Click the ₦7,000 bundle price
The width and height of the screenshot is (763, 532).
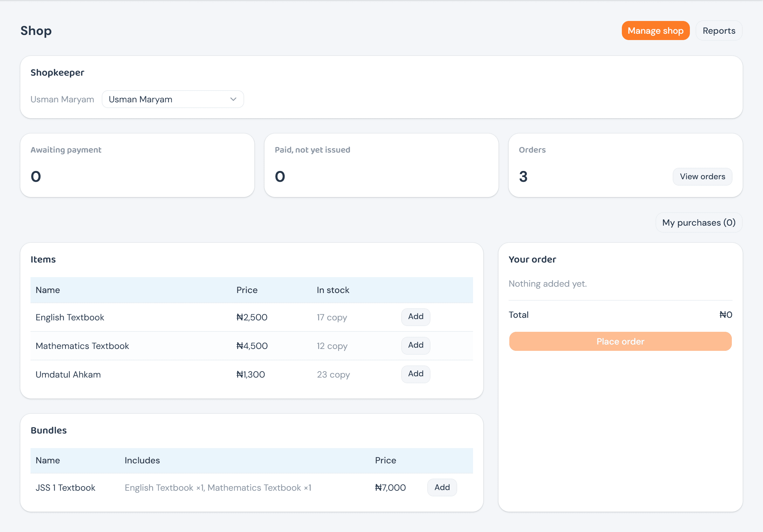click(x=390, y=488)
